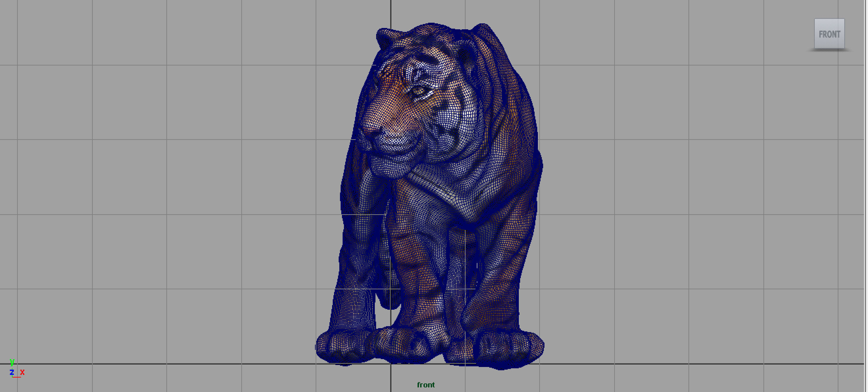Image resolution: width=868 pixels, height=392 pixels.
Task: Click the 'front' camera name label
Action: [425, 384]
